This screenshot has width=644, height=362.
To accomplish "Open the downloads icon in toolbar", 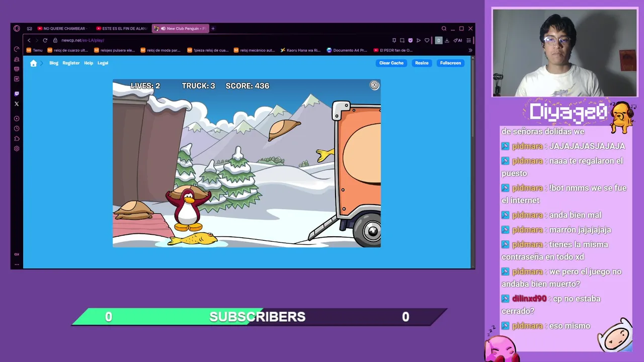I will 447,40.
